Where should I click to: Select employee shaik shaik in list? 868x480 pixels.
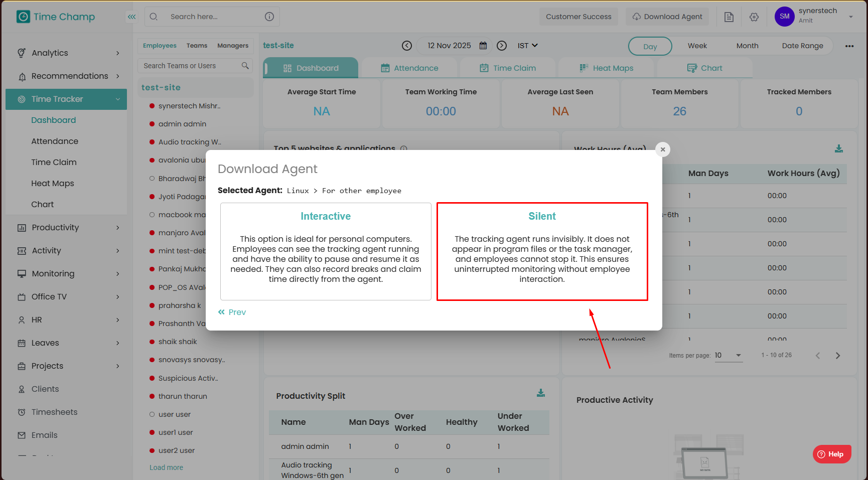click(x=178, y=342)
